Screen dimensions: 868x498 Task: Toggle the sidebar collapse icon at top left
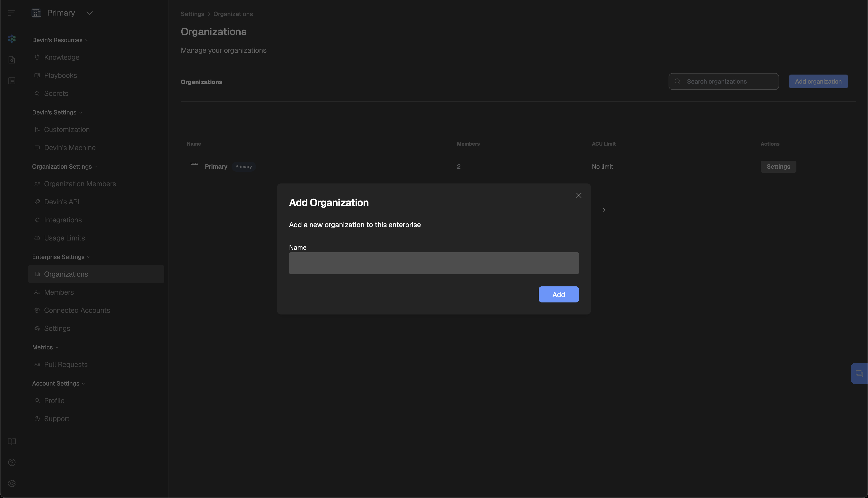pyautogui.click(x=12, y=13)
